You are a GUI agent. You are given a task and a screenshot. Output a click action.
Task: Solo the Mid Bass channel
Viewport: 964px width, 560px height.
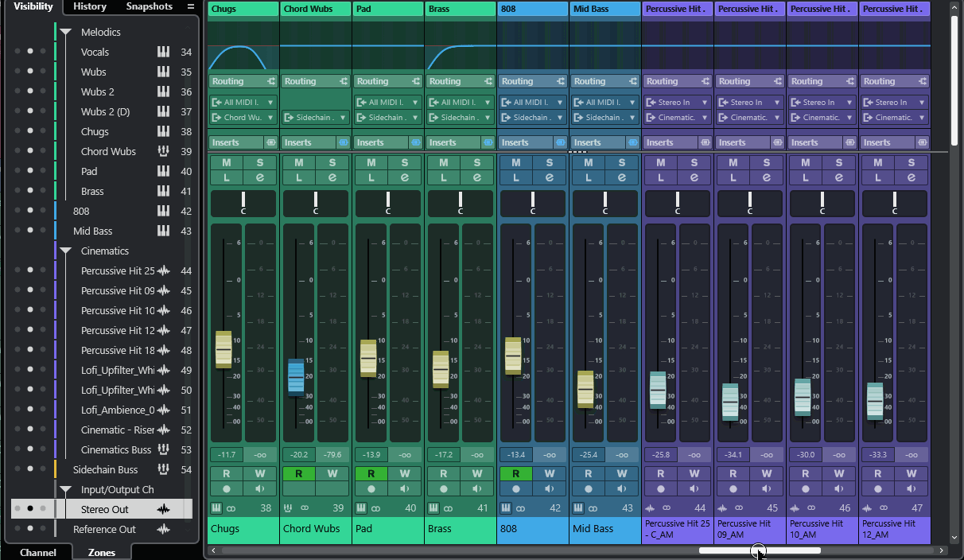[x=621, y=162]
